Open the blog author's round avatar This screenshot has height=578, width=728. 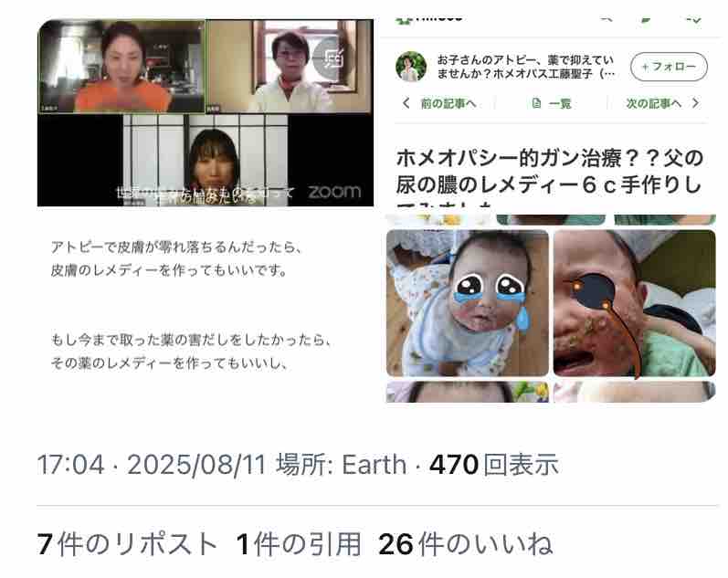(411, 67)
